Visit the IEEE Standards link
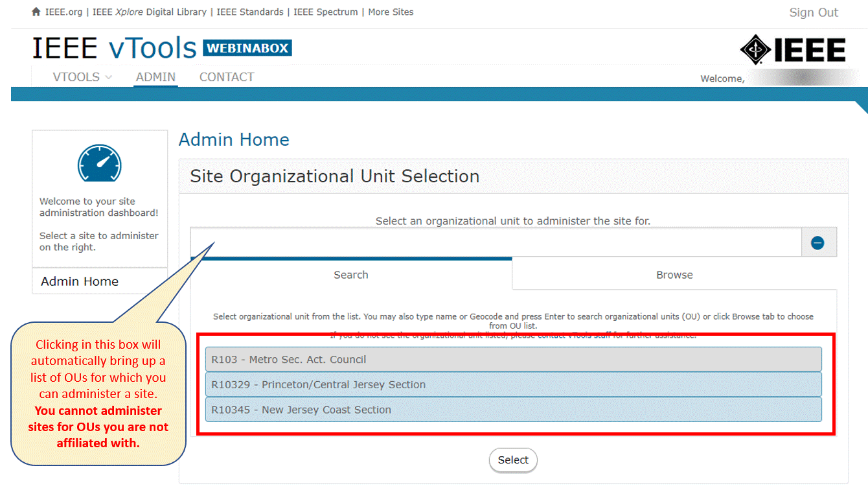868x503 pixels. 250,12
